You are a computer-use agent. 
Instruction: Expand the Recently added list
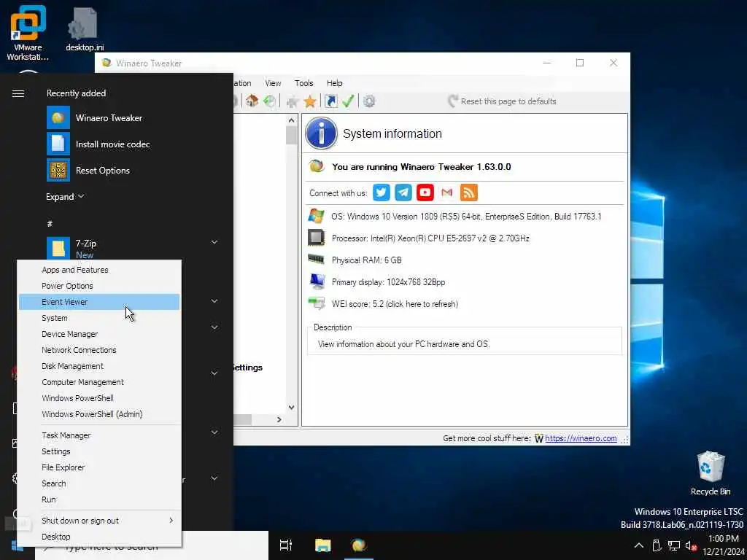[65, 197]
